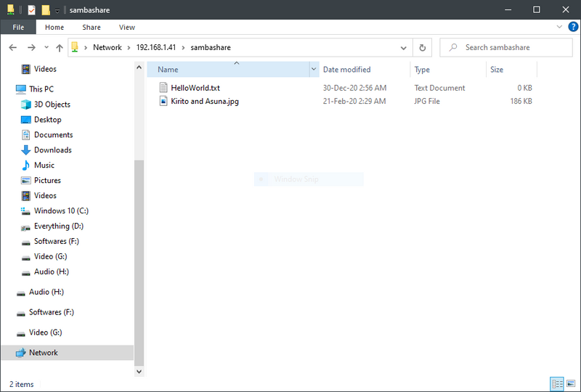581x392 pixels.
Task: Open 3D Objects folder
Action: click(52, 105)
